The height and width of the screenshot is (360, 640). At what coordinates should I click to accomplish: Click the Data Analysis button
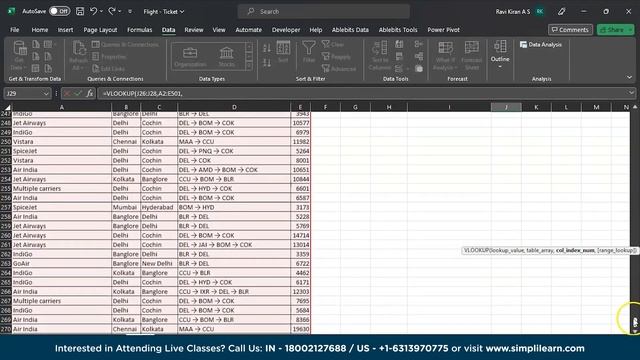541,44
